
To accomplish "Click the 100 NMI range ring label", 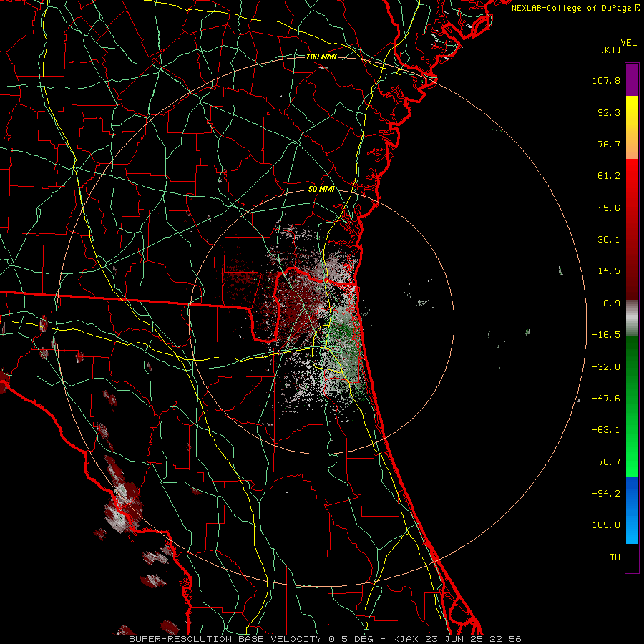I will pos(321,57).
